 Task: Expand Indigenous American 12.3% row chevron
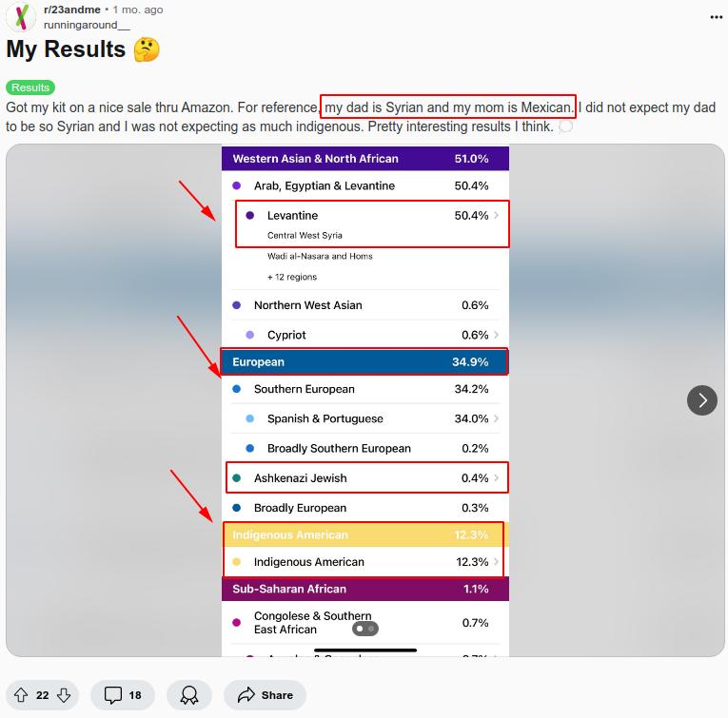point(497,562)
